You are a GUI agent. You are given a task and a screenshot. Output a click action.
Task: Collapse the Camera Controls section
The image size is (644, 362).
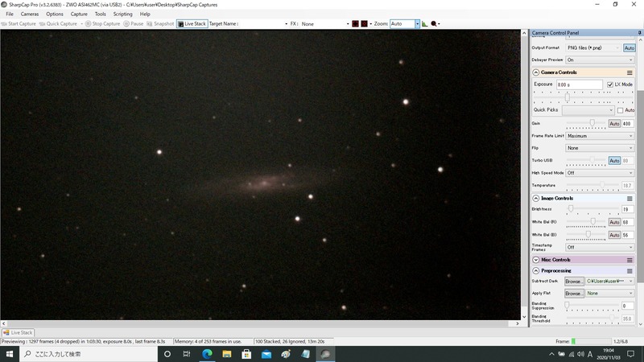[x=535, y=72]
